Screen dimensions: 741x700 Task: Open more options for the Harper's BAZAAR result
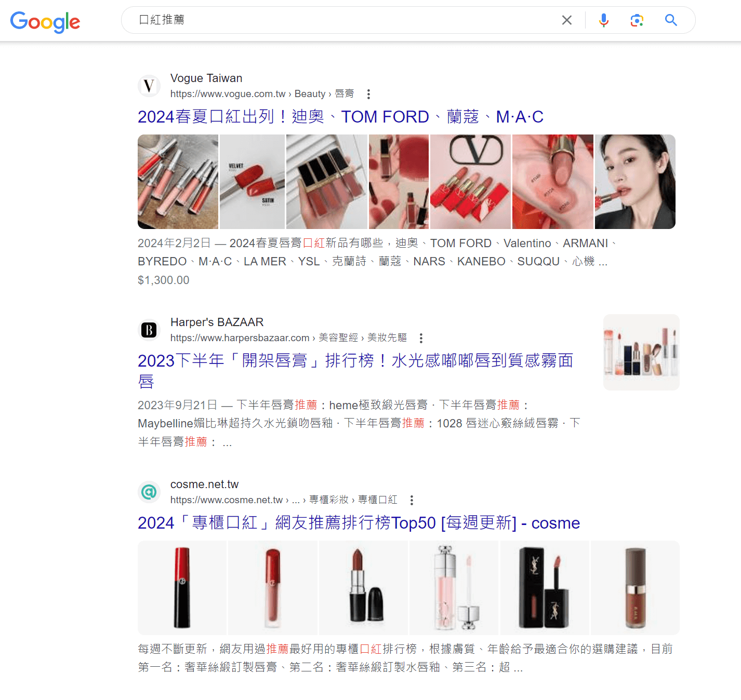point(421,338)
